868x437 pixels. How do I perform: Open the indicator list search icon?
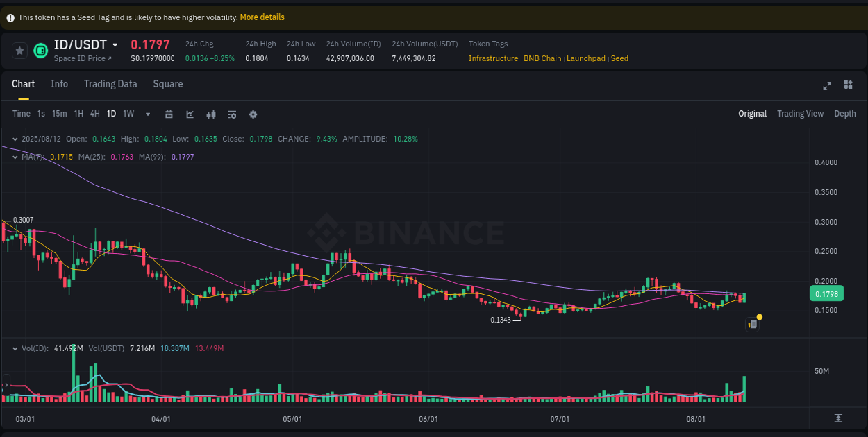tap(232, 114)
